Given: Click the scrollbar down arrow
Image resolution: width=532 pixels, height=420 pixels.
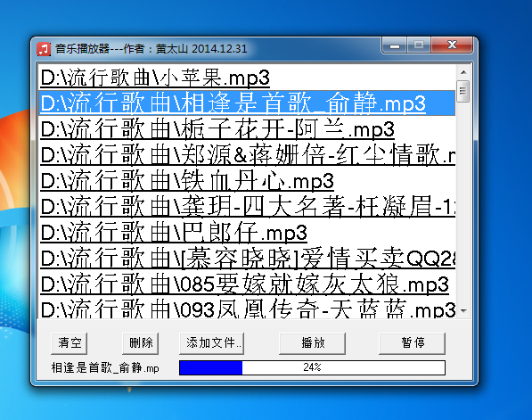Looking at the screenshot, I should pos(463,310).
